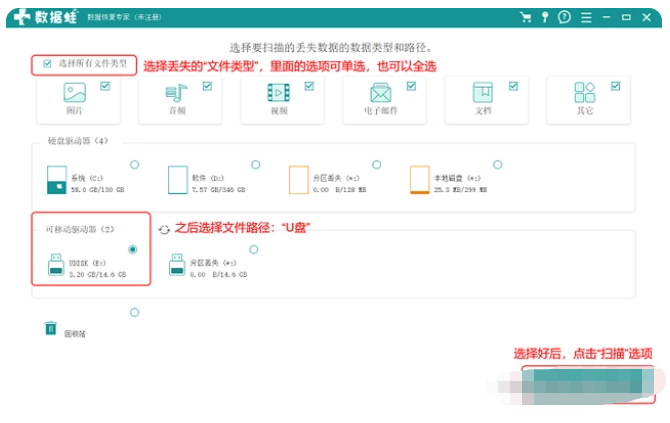The height and width of the screenshot is (423, 670).
Task: Click the 回收站 trash can icon
Action: point(51,328)
